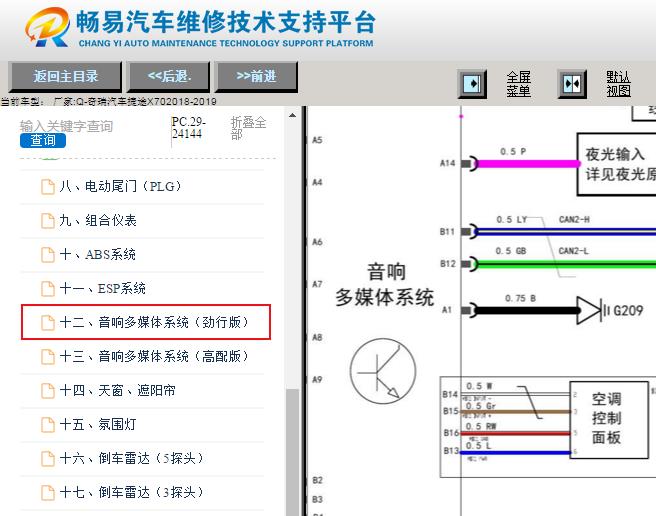
Task: Open 十、ABS系统 tree item
Action: pos(142,254)
